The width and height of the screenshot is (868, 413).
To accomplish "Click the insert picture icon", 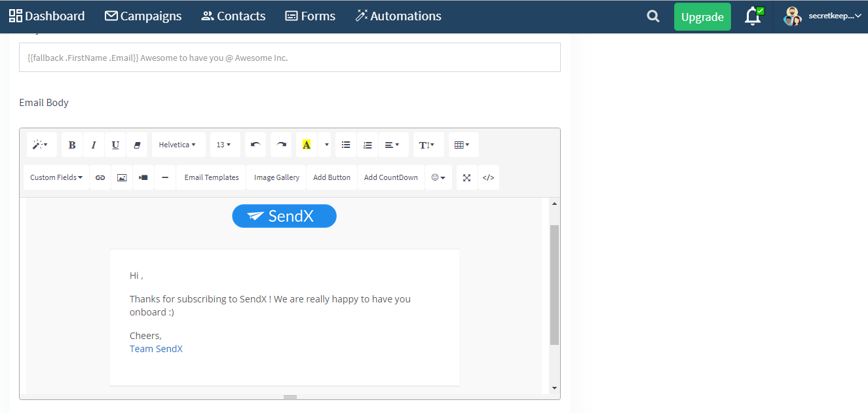I will (122, 177).
